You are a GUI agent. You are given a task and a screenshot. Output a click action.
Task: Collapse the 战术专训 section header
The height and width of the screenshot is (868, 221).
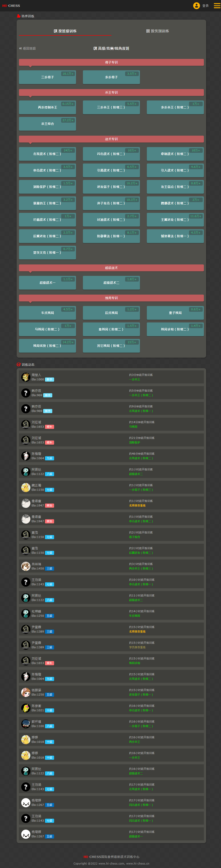pyautogui.click(x=111, y=139)
